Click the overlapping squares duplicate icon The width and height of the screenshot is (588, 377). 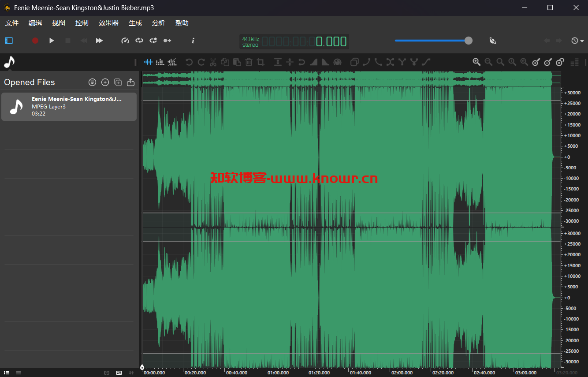(x=354, y=62)
